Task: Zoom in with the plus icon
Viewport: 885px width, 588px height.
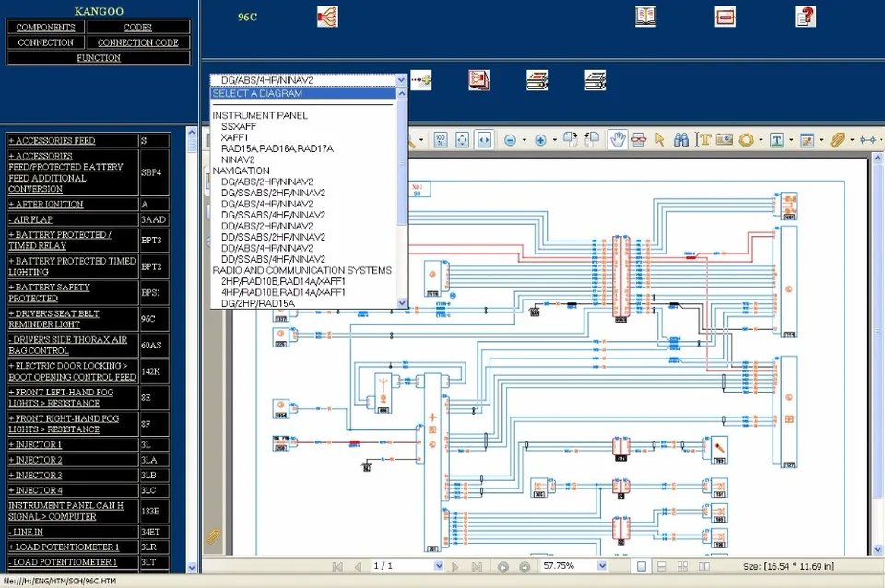Action: pyautogui.click(x=540, y=140)
